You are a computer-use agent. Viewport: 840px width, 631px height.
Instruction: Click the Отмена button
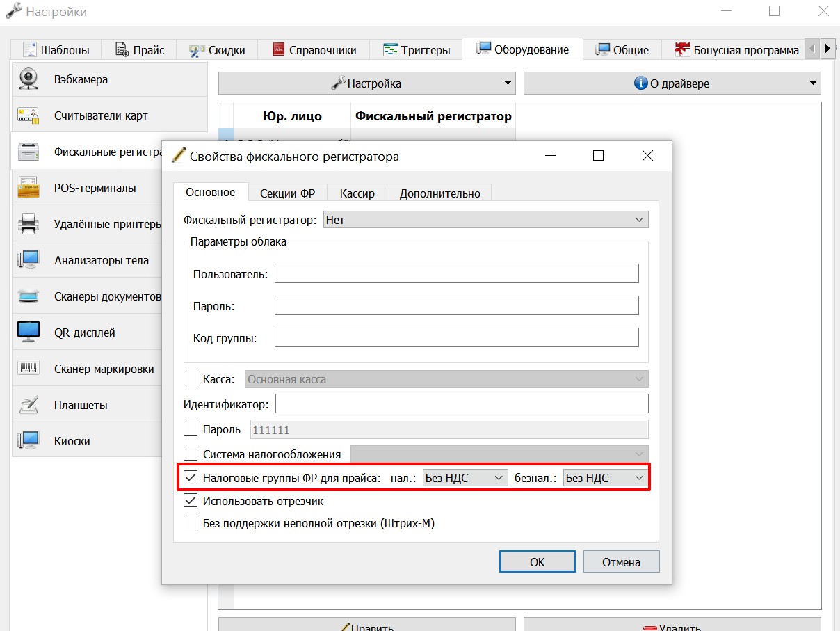pyautogui.click(x=622, y=562)
